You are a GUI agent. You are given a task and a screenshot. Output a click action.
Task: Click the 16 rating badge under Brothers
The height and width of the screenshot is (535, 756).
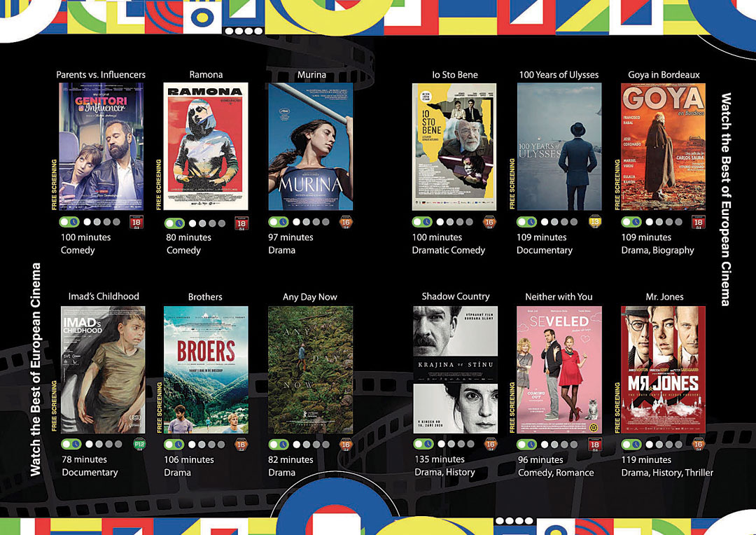[241, 444]
